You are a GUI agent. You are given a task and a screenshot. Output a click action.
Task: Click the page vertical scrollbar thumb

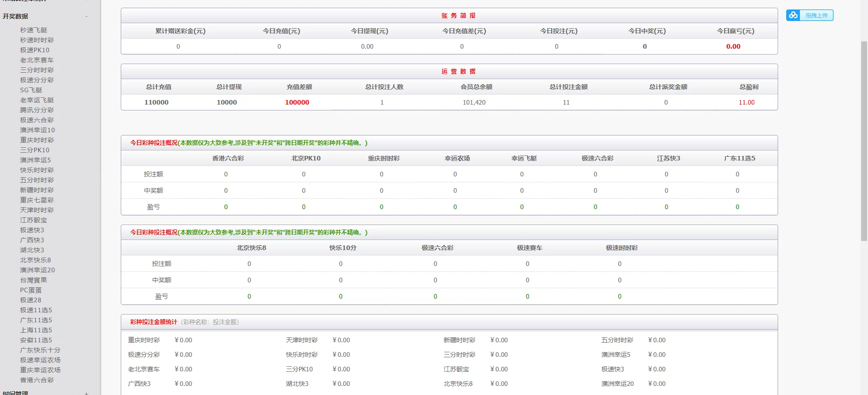pos(864,141)
